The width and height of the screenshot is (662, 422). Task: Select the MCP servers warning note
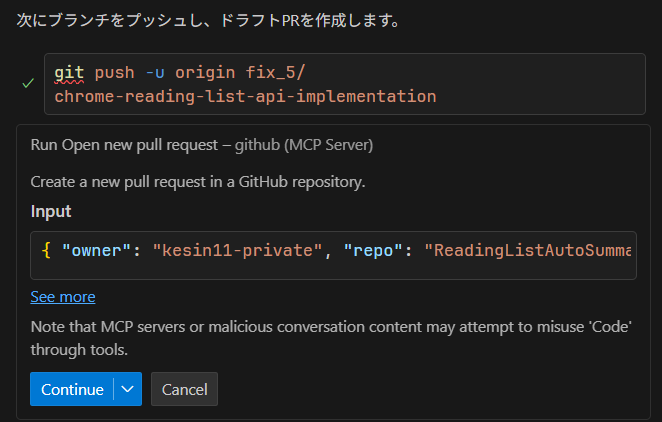[331, 338]
